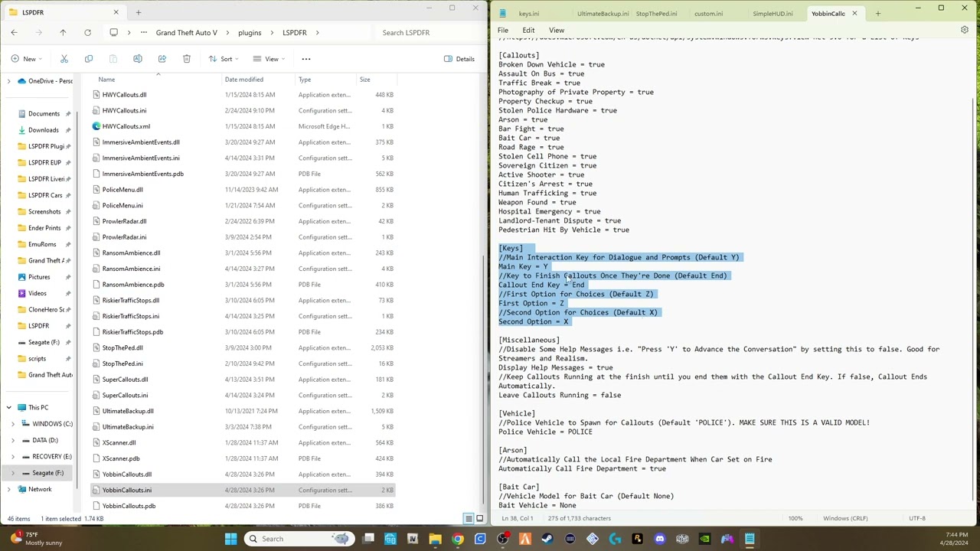The image size is (980, 551).
Task: Expand the Network tree node
Action: [x=8, y=490]
